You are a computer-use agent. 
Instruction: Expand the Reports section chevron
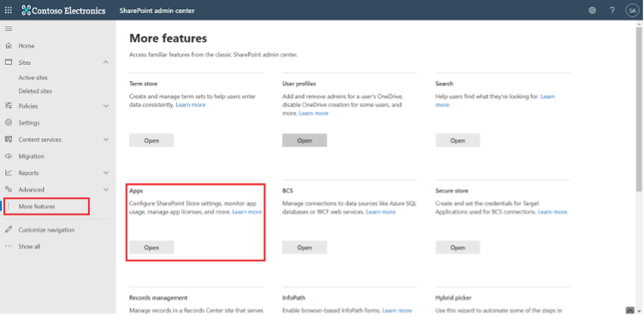tap(105, 173)
